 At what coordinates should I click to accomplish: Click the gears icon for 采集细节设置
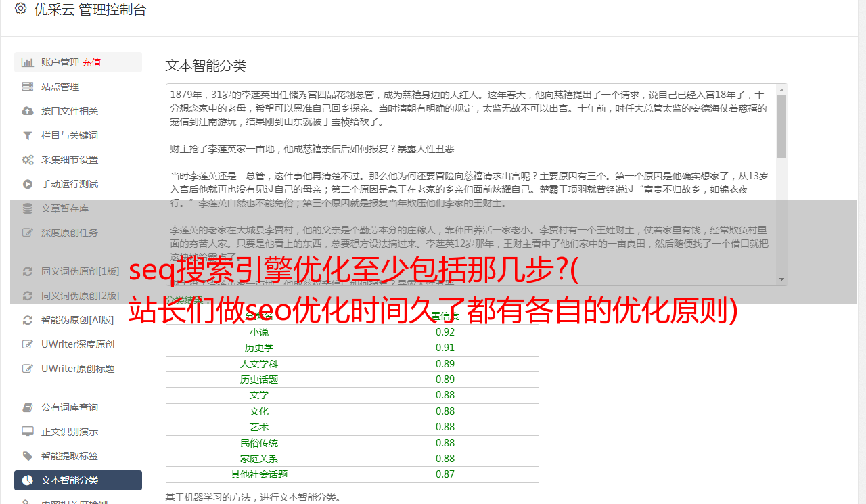coord(28,160)
